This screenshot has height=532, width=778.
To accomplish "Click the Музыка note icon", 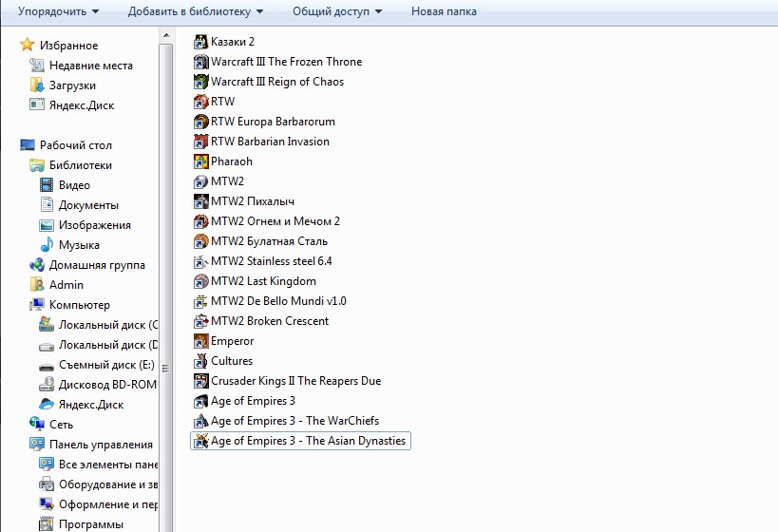I will [47, 245].
